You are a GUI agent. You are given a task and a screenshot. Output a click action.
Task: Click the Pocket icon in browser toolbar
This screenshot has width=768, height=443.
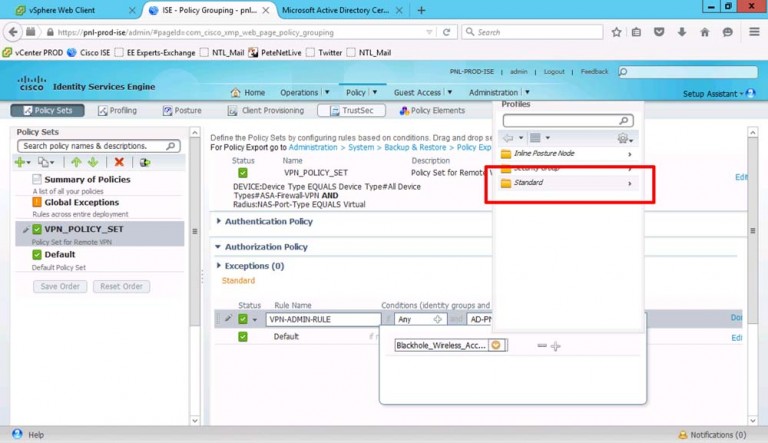659,32
